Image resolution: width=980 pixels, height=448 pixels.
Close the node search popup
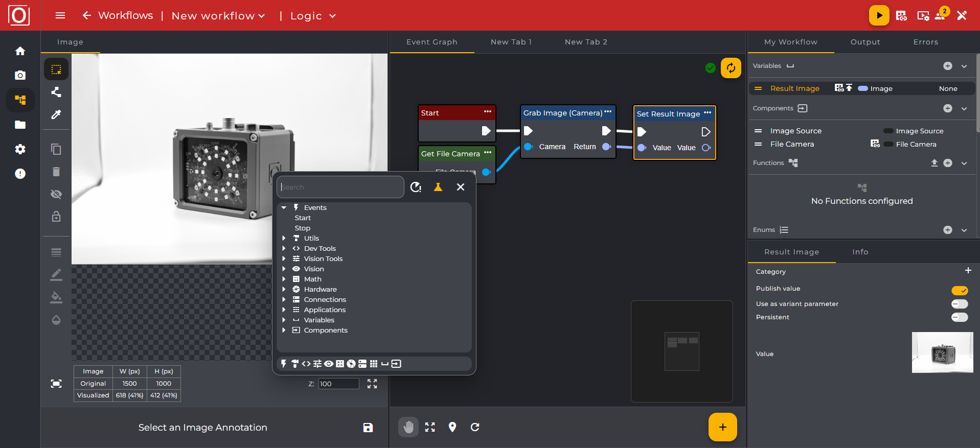point(461,187)
